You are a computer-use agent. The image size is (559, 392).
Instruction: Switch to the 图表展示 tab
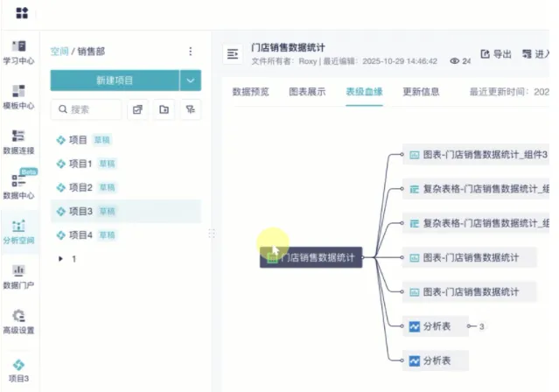[x=307, y=91]
